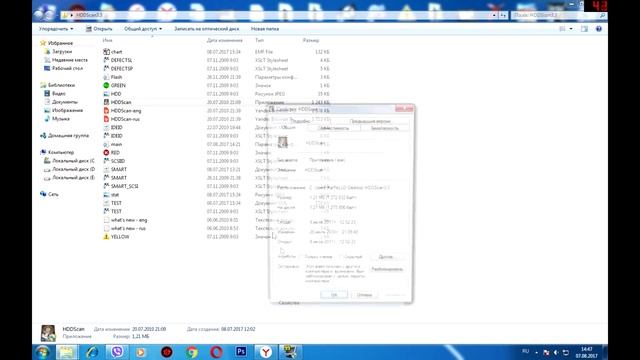Show hidden tray icons arrow
This screenshot has height=360, width=640.
(536, 352)
